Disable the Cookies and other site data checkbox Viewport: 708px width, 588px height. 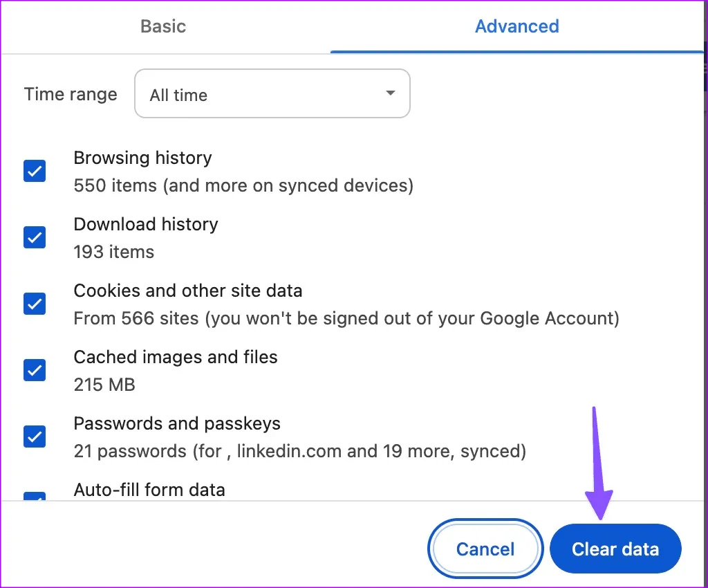[35, 304]
